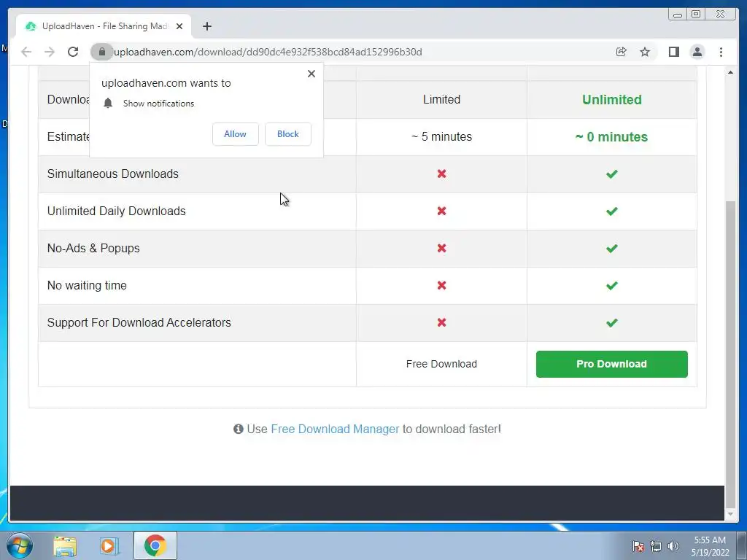The image size is (747, 560).
Task: Click the network tray icon
Action: click(x=656, y=546)
